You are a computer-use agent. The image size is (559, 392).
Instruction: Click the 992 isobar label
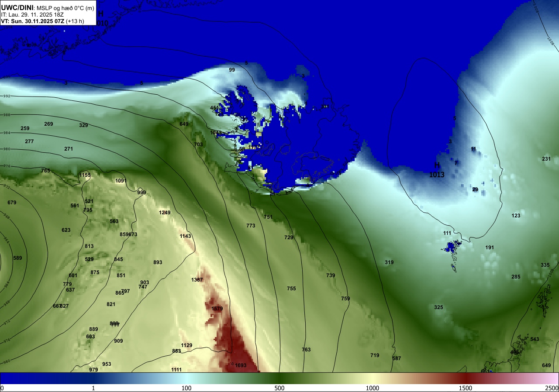(7, 96)
